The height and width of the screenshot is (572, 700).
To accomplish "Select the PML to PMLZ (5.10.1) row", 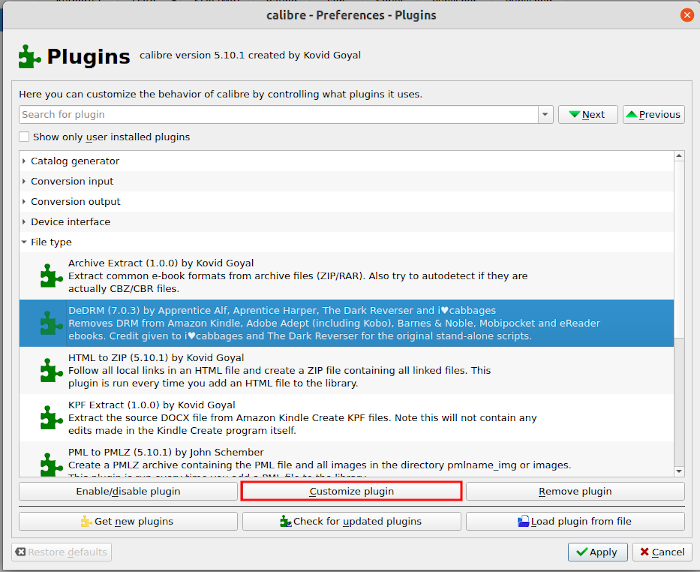I will [x=346, y=459].
